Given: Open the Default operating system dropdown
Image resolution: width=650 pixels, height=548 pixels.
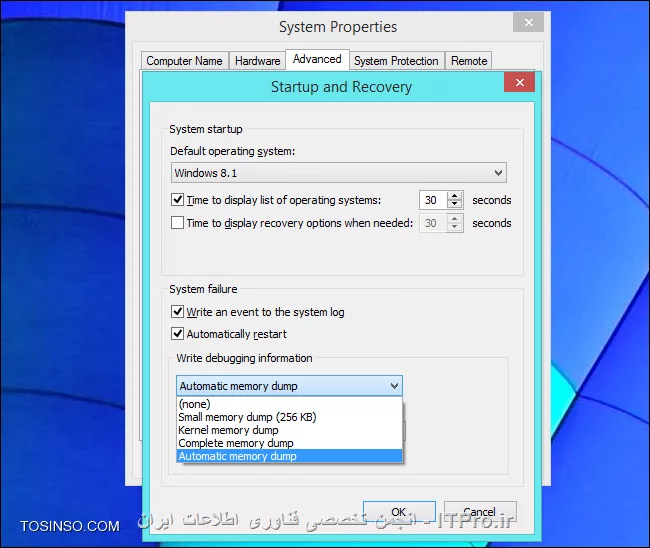Looking at the screenshot, I should [339, 172].
